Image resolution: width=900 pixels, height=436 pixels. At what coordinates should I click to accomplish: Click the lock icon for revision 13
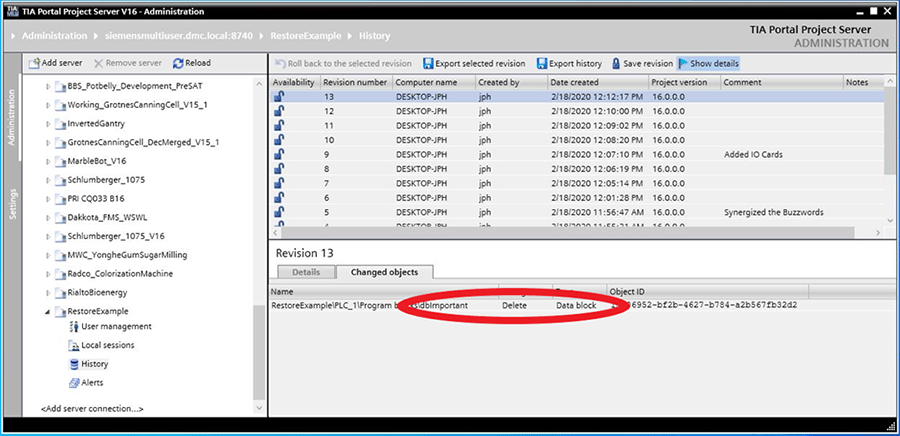[x=279, y=96]
